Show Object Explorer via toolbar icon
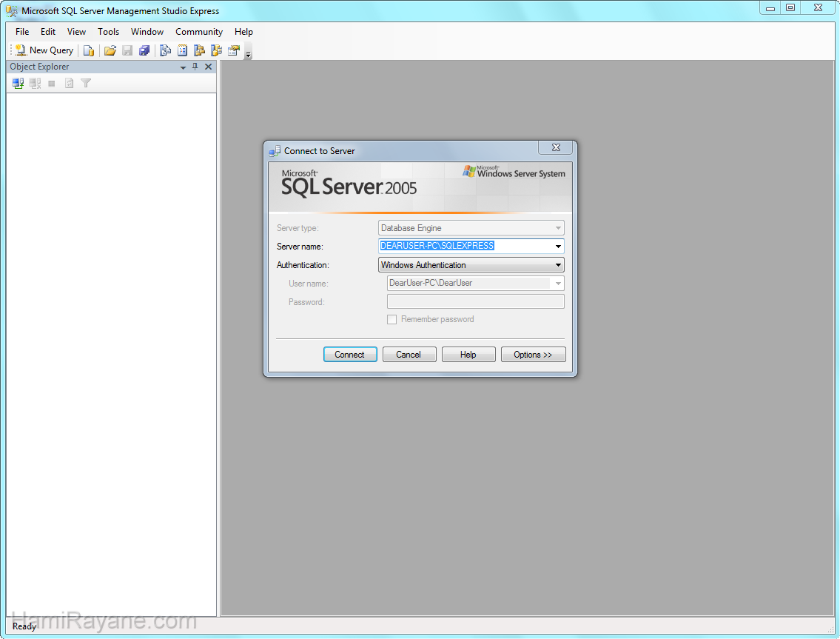The image size is (840, 639). coord(199,50)
